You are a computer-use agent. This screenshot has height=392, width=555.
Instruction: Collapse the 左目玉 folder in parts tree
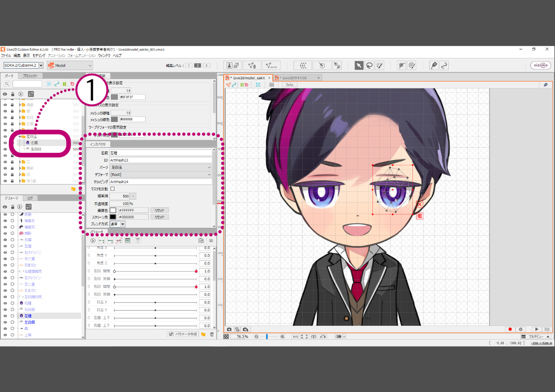tap(20, 136)
